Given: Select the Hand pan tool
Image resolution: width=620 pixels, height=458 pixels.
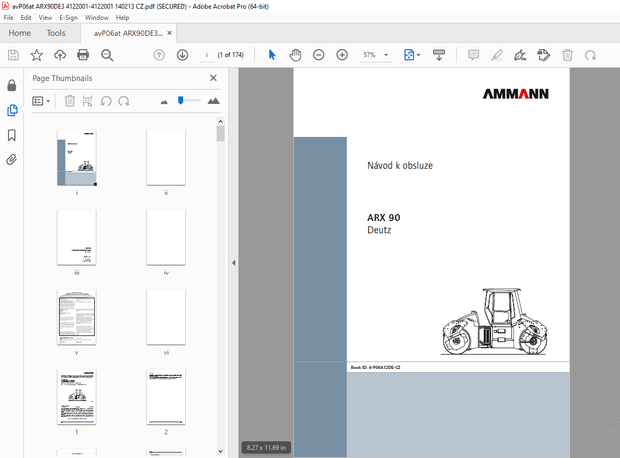Looking at the screenshot, I should (x=294, y=55).
